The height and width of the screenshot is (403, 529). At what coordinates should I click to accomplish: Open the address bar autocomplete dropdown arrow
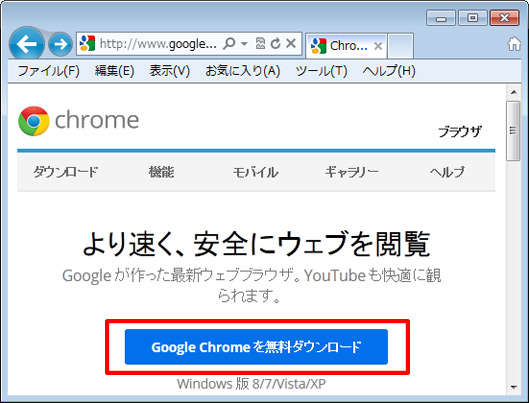(x=244, y=44)
